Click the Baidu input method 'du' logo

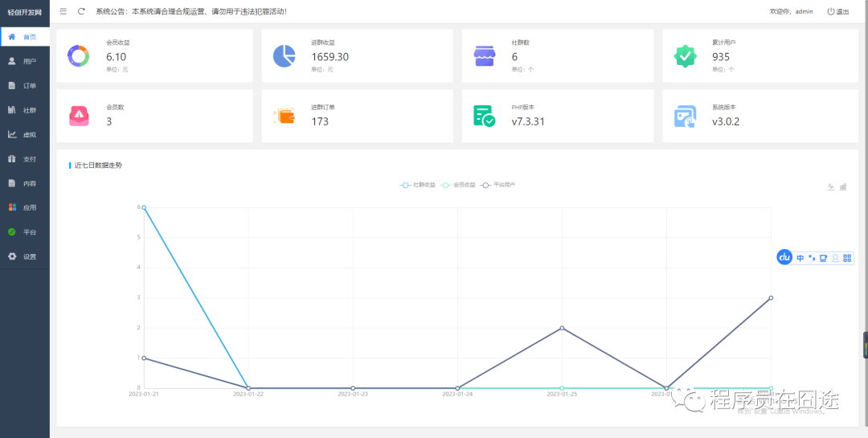[784, 257]
